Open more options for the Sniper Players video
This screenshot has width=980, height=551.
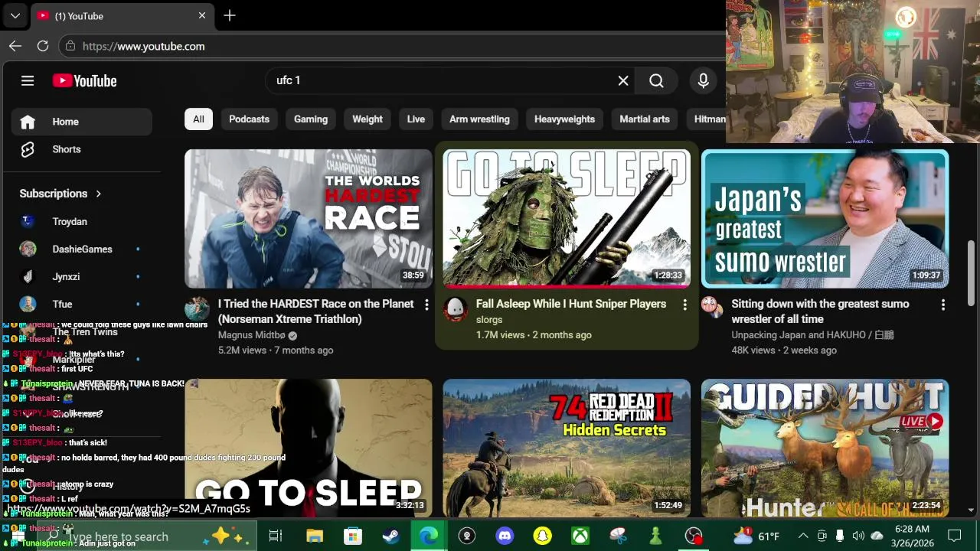pos(684,305)
